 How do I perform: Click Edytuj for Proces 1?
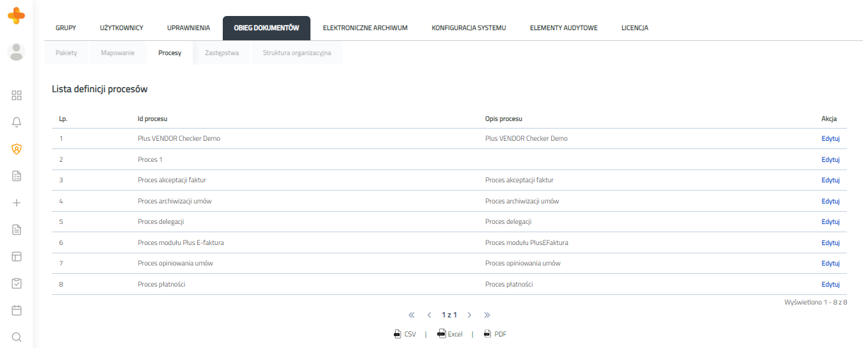coord(830,159)
